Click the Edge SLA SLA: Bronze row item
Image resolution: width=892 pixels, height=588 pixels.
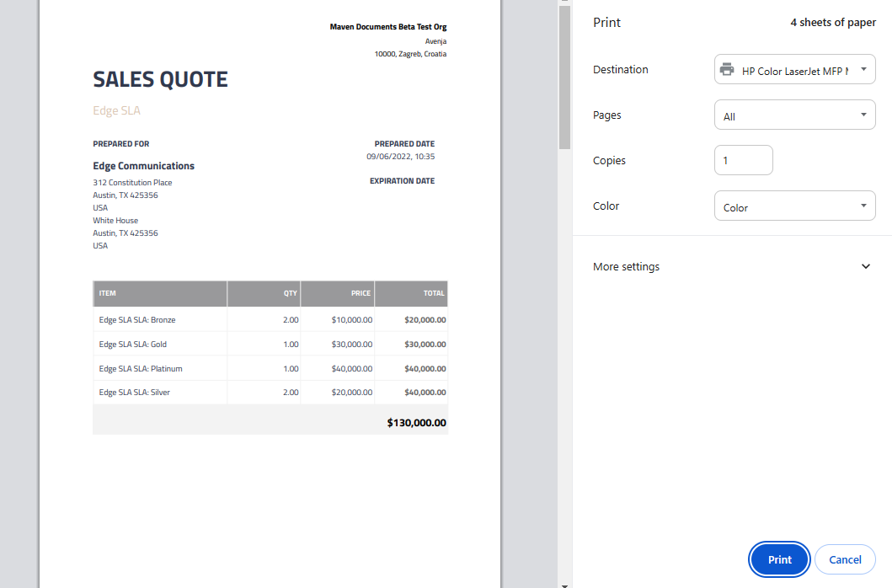tap(137, 320)
